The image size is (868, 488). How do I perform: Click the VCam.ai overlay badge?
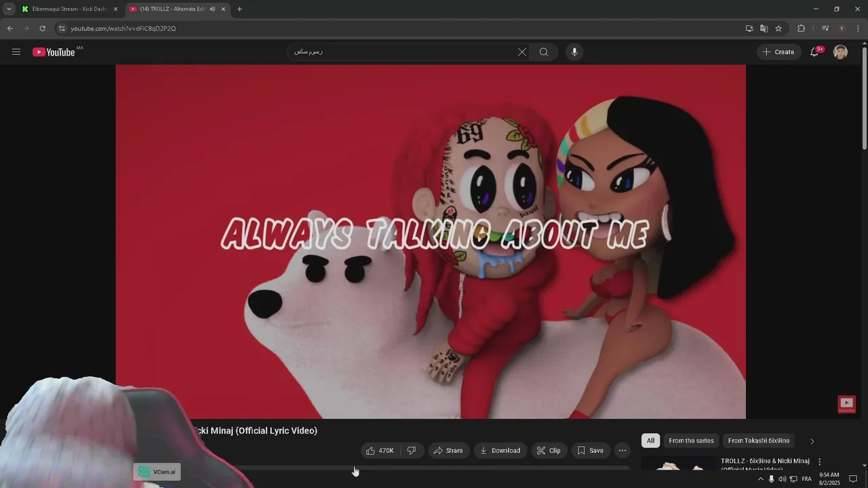157,472
